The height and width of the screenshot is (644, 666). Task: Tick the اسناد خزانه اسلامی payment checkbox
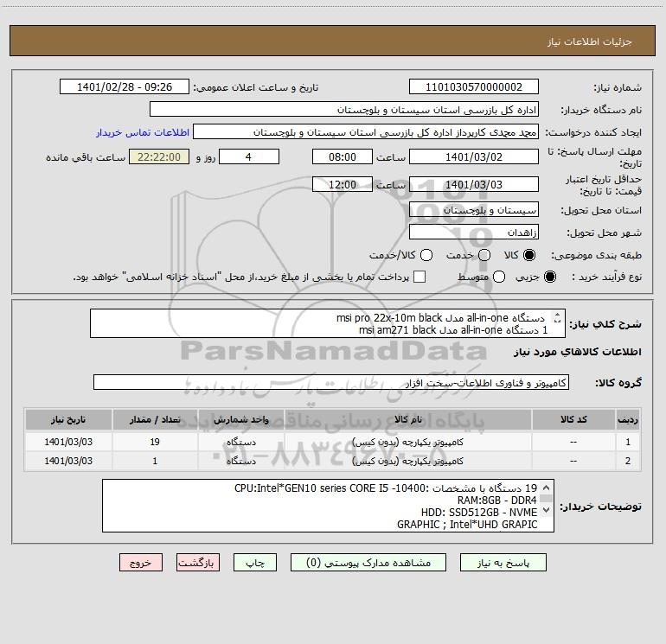(419, 277)
